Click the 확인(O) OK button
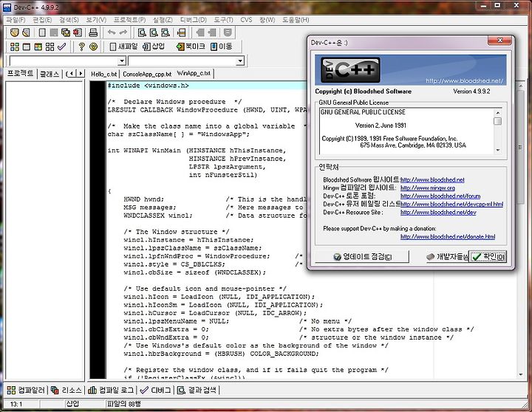 (488, 257)
